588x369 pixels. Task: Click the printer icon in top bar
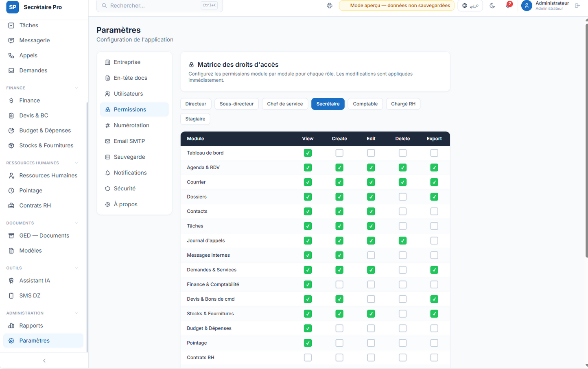point(330,6)
